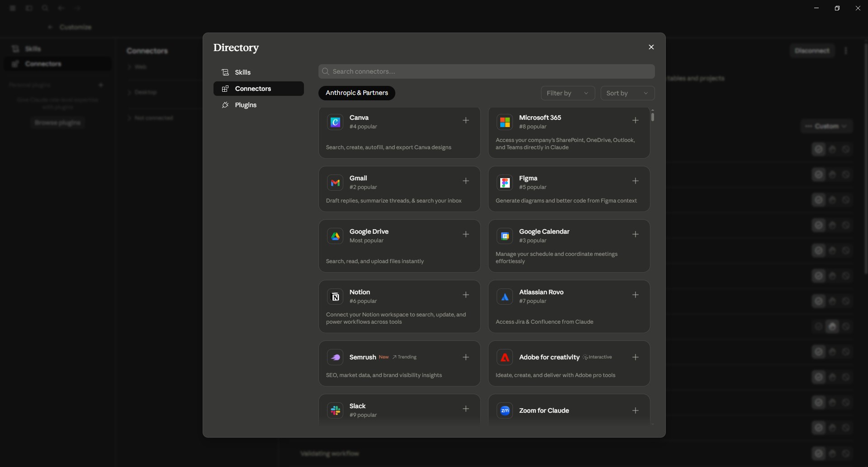Click the Zoom logo icon
The width and height of the screenshot is (868, 467).
(x=505, y=410)
